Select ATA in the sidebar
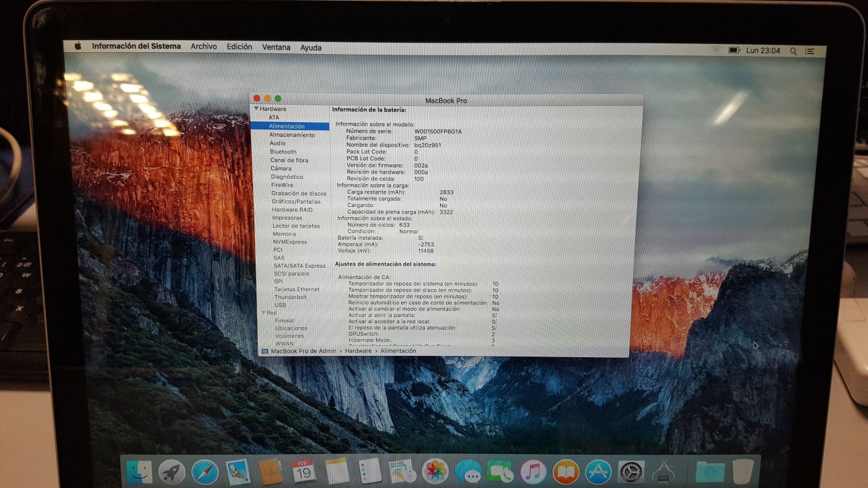The width and height of the screenshot is (868, 488). (x=274, y=117)
